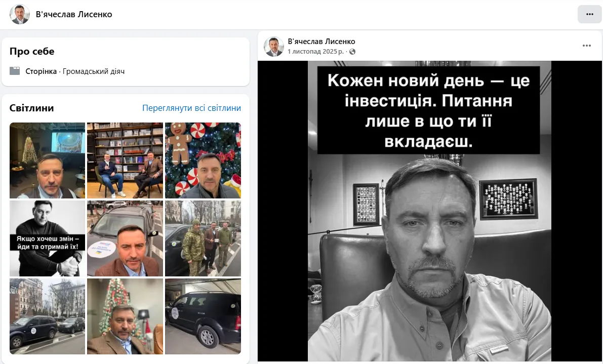Image resolution: width=603 pixels, height=364 pixels.
Task: Open the black-and-white quote post image
Action: (429, 211)
